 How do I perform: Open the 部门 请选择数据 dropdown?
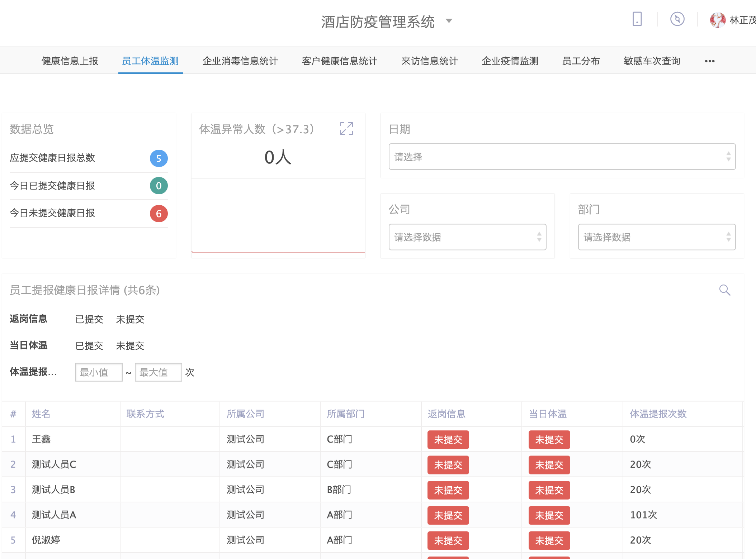[657, 237]
